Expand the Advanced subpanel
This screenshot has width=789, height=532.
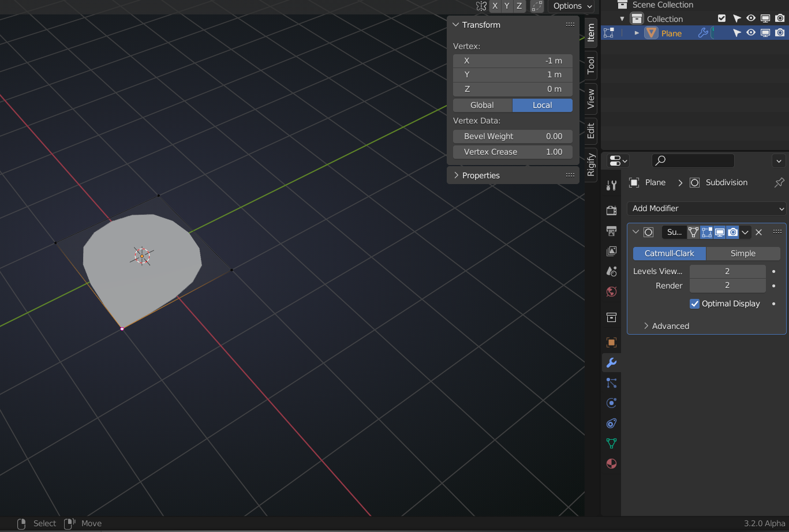(x=646, y=326)
